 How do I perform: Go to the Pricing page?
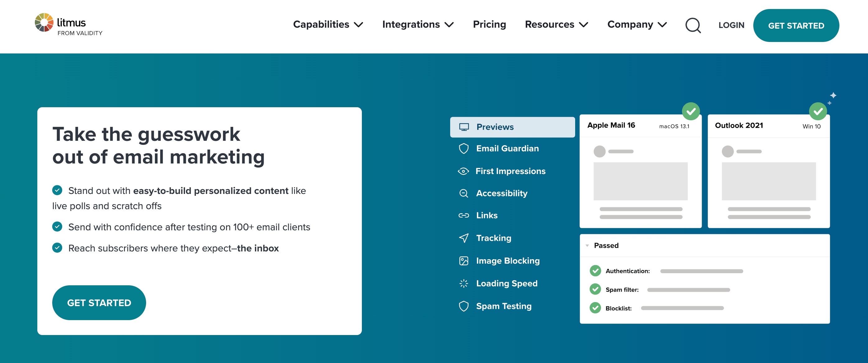(490, 24)
